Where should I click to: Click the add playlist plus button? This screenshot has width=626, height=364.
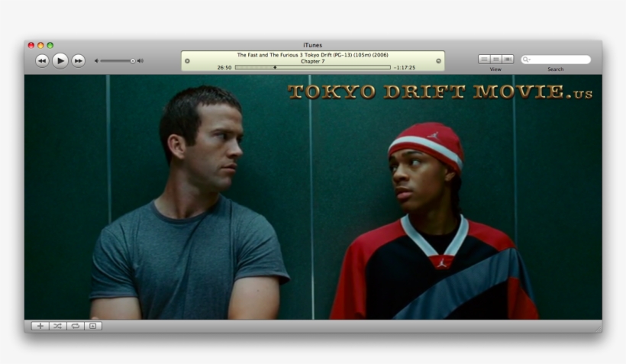pyautogui.click(x=40, y=326)
